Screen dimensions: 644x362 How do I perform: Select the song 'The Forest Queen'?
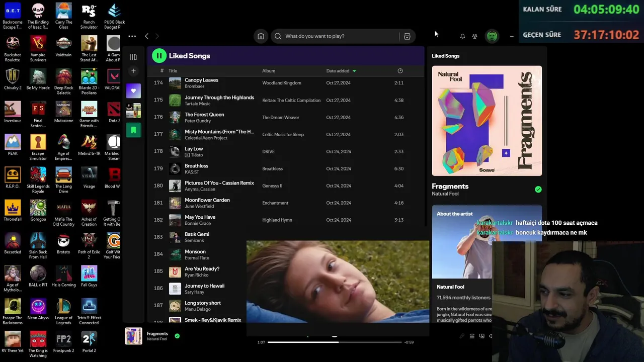point(204,115)
